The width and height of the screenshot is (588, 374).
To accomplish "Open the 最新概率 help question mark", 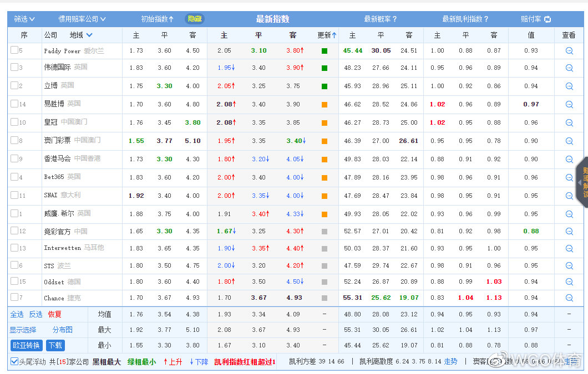I will (x=394, y=19).
